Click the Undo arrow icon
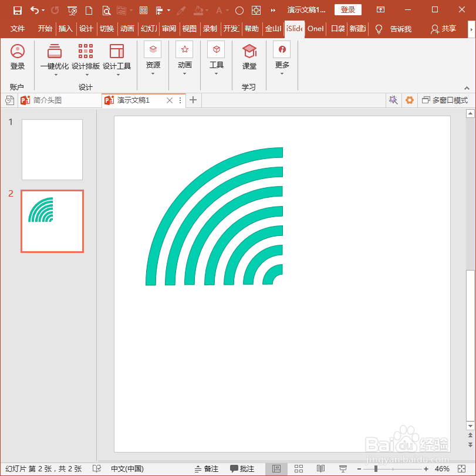The width and height of the screenshot is (476, 476). coord(34,11)
